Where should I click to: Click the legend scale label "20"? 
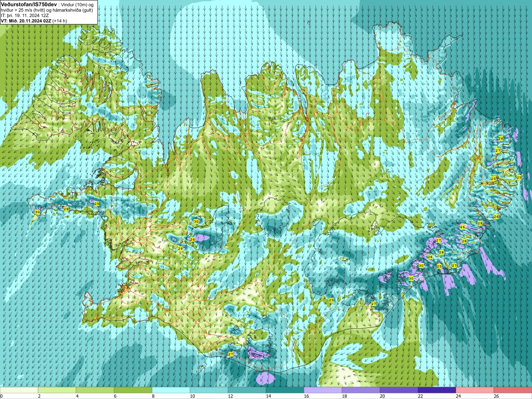click(382, 396)
